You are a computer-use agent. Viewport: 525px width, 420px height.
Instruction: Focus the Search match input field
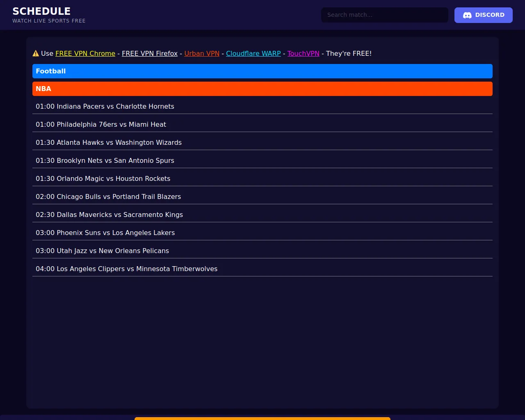385,15
